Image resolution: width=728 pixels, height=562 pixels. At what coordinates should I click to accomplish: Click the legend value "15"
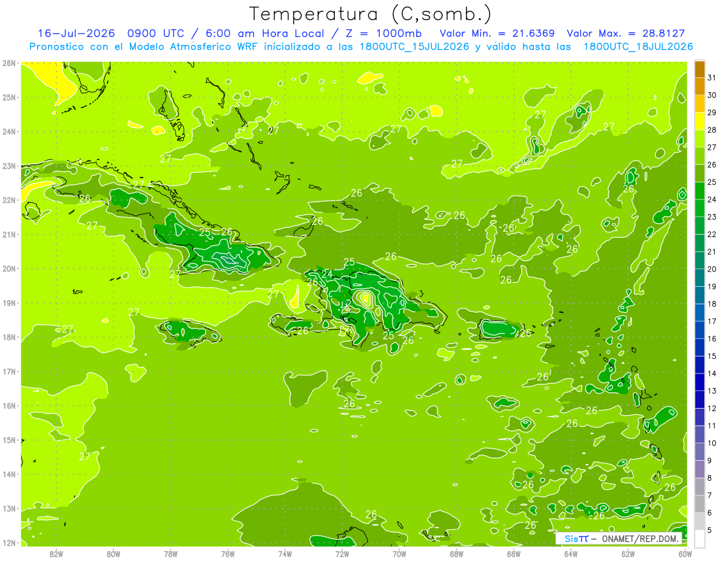[x=712, y=356]
